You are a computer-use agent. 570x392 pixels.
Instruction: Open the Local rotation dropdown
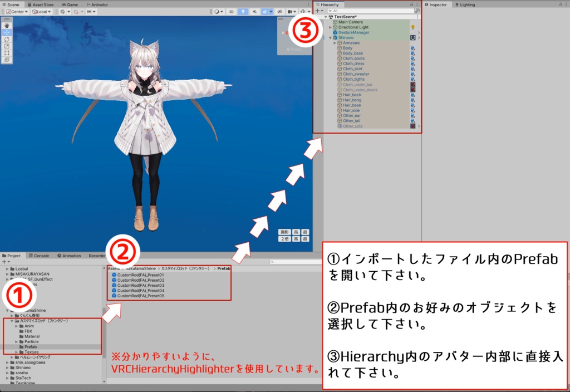41,12
